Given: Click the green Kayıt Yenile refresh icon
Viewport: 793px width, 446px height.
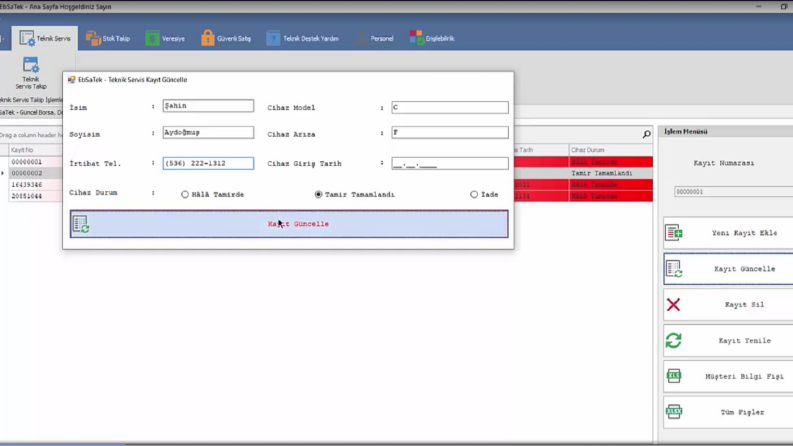Looking at the screenshot, I should (674, 340).
